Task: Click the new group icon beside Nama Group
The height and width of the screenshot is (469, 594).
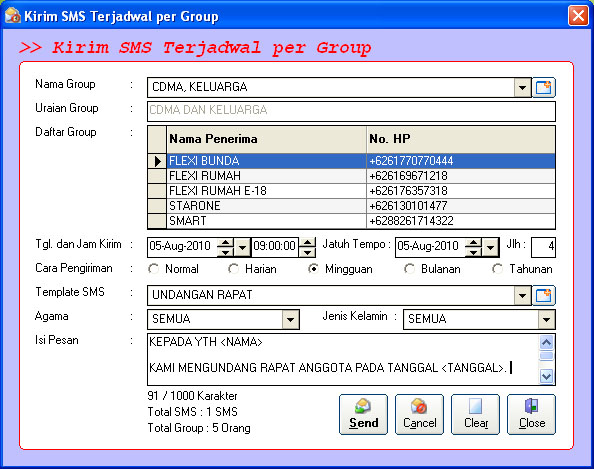Action: pyautogui.click(x=544, y=88)
